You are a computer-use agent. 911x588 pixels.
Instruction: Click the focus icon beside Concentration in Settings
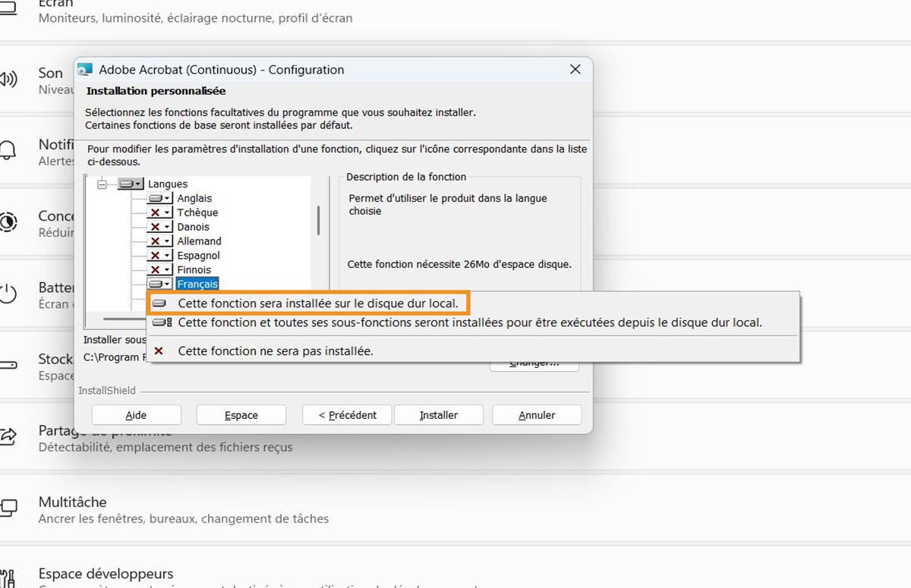8,222
